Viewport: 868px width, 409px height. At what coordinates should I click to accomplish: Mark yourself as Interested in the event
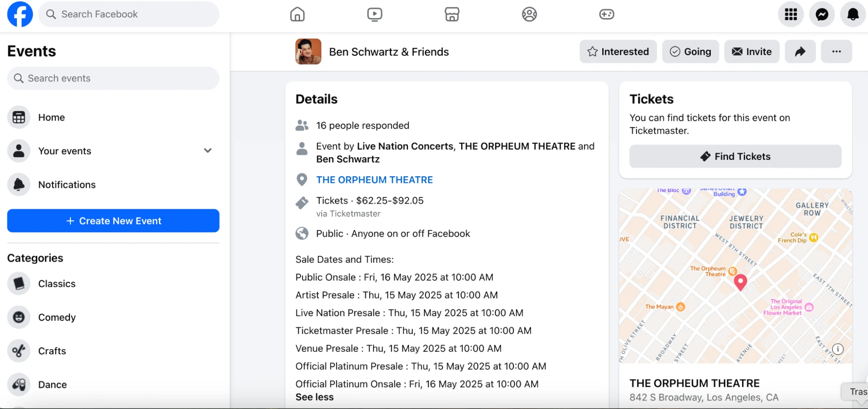click(618, 52)
